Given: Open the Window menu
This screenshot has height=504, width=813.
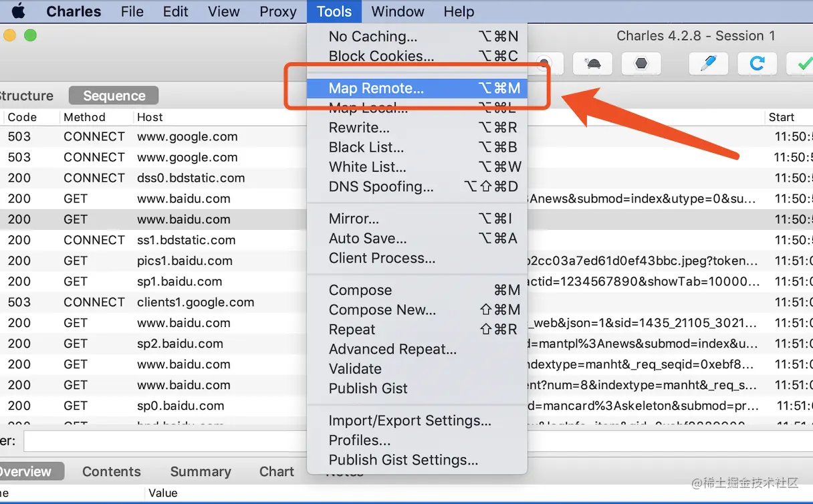Looking at the screenshot, I should [398, 11].
